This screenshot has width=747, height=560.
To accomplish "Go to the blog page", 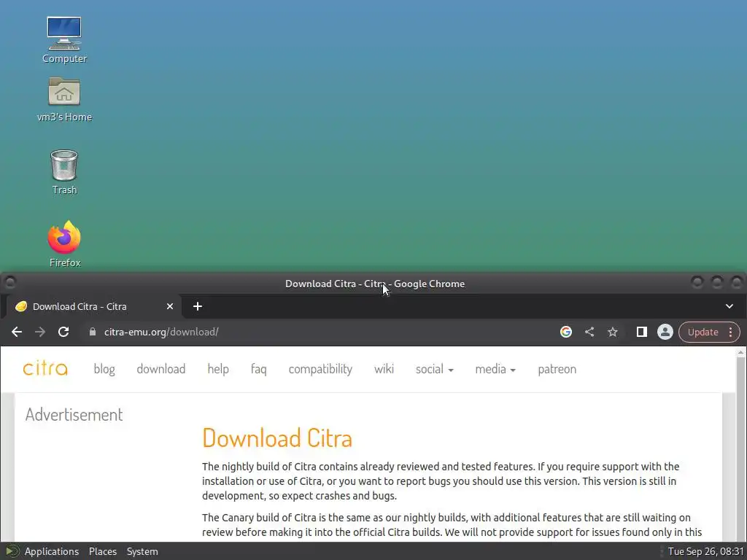I will (104, 369).
